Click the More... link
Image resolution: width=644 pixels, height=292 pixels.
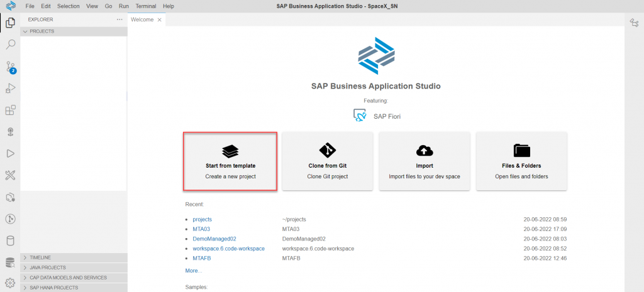click(x=194, y=271)
